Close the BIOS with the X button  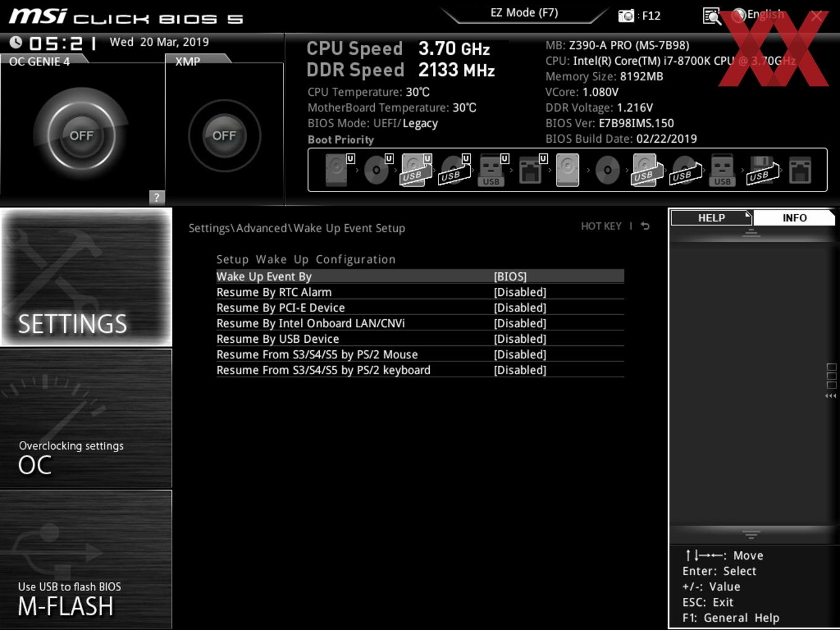click(817, 16)
